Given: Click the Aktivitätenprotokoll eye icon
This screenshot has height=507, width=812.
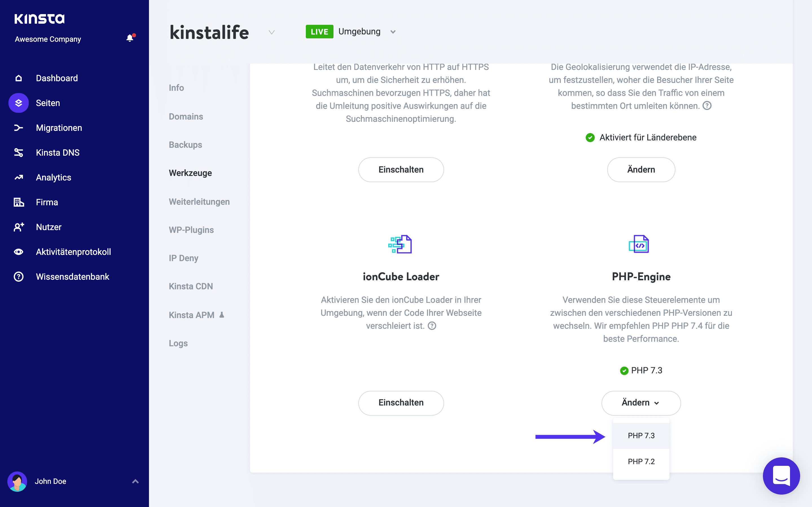Looking at the screenshot, I should tap(18, 252).
